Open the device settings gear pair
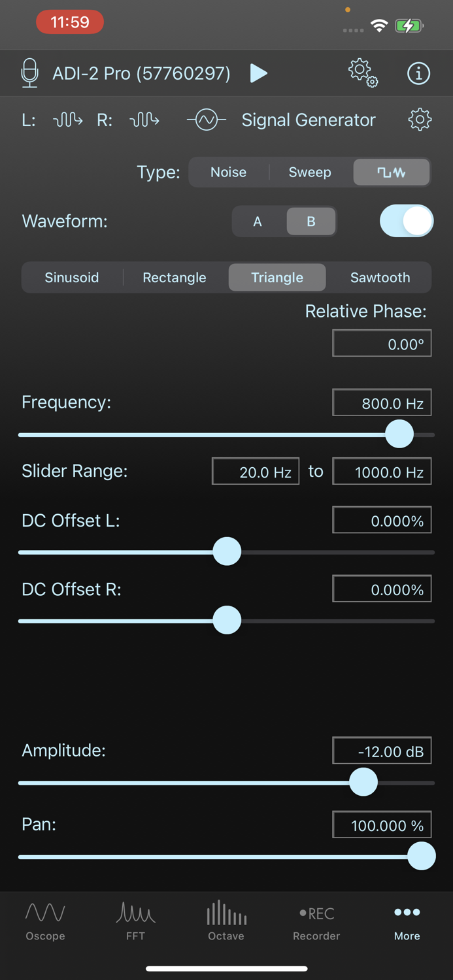Viewport: 453px width, 980px height. click(363, 73)
